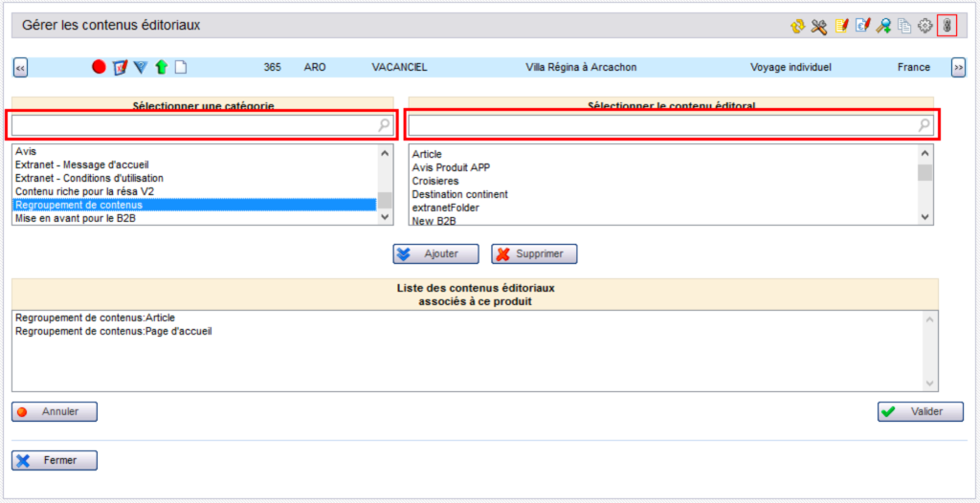Click the category search input field
Viewport: 980px width, 503px height.
click(x=191, y=124)
